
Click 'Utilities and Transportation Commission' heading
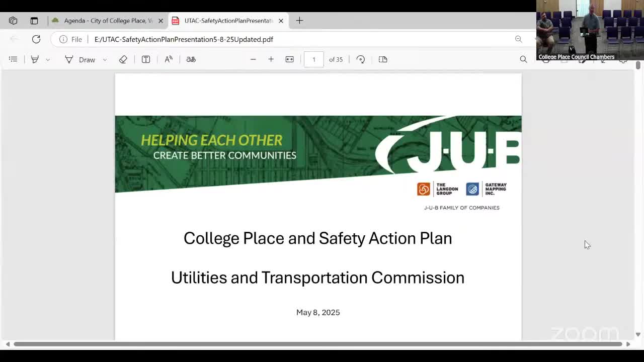coord(317,278)
